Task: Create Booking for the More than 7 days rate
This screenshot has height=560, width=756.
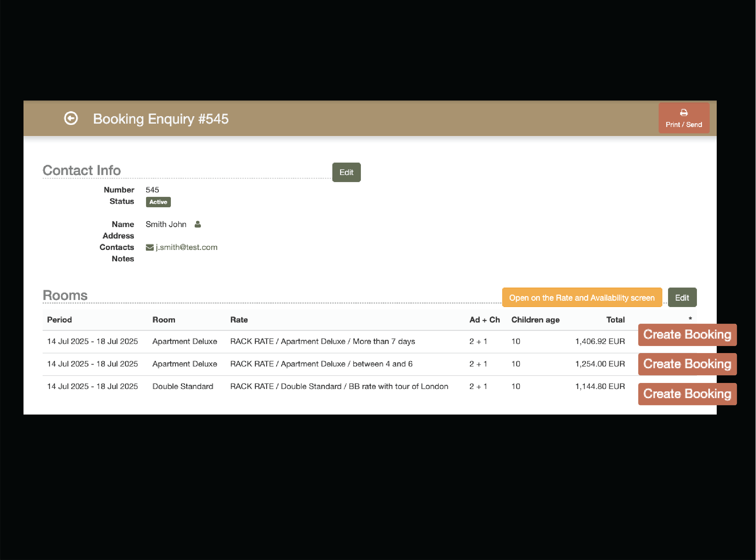Action: tap(687, 335)
